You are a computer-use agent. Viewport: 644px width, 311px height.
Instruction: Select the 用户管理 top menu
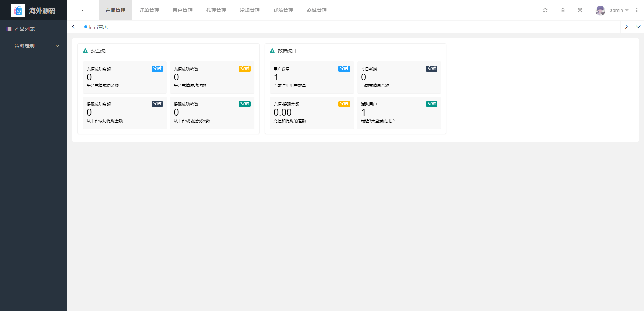click(182, 11)
